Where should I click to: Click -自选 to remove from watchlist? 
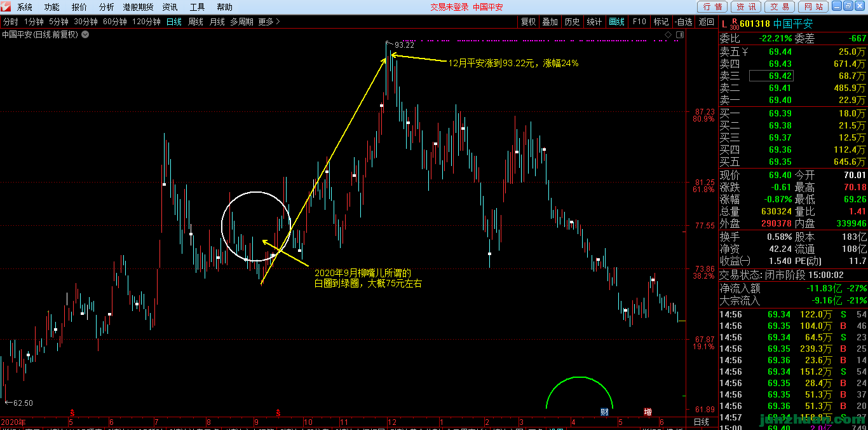click(x=684, y=22)
